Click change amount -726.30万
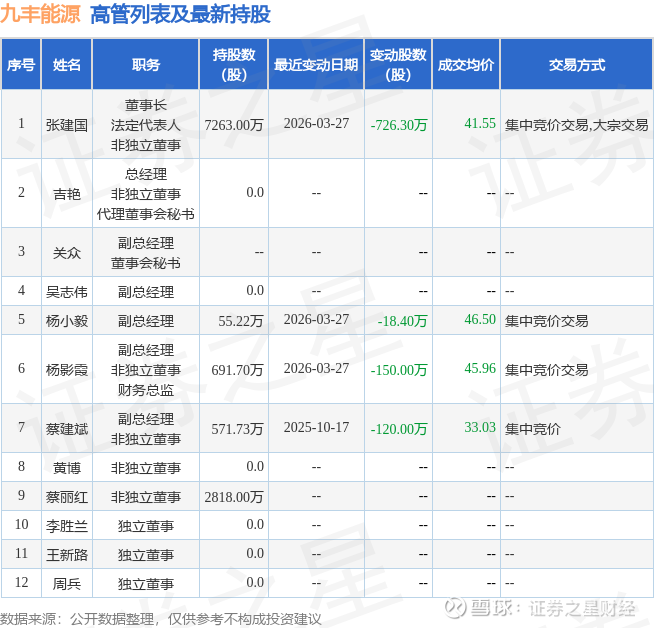Image resolution: width=654 pixels, height=628 pixels. 399,125
